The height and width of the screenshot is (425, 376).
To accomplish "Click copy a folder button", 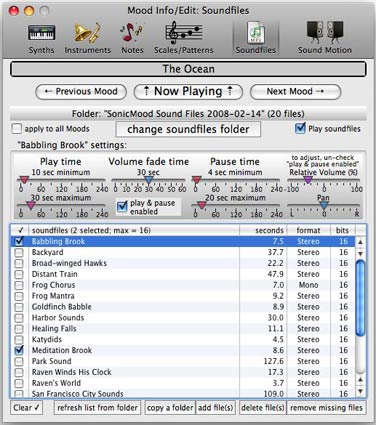I will (170, 408).
